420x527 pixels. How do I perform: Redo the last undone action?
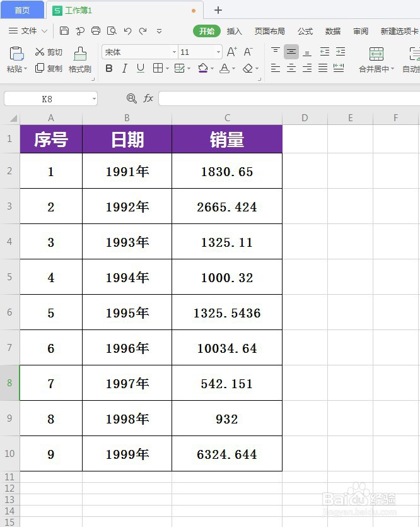click(143, 31)
